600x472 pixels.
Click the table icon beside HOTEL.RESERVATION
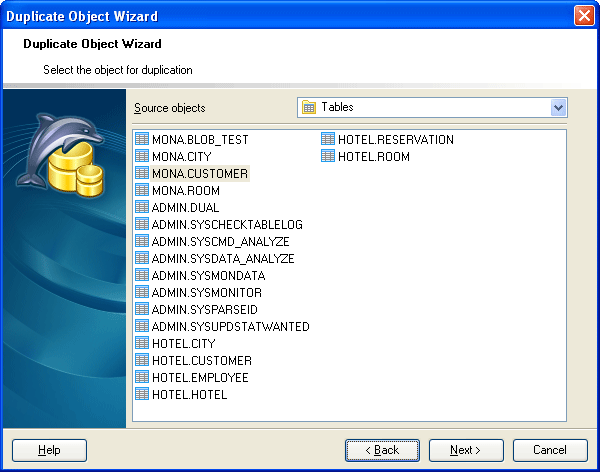[328, 140]
